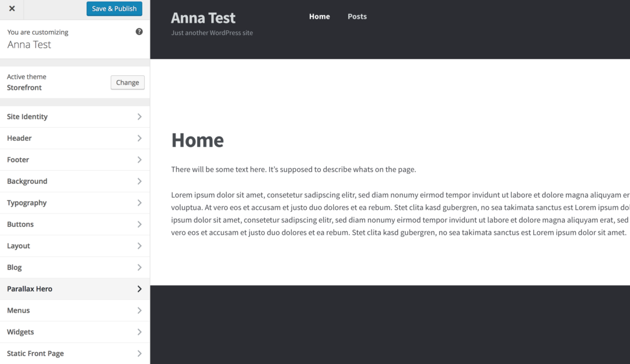Image resolution: width=630 pixels, height=364 pixels.
Task: Open the Typography section
Action: click(75, 202)
